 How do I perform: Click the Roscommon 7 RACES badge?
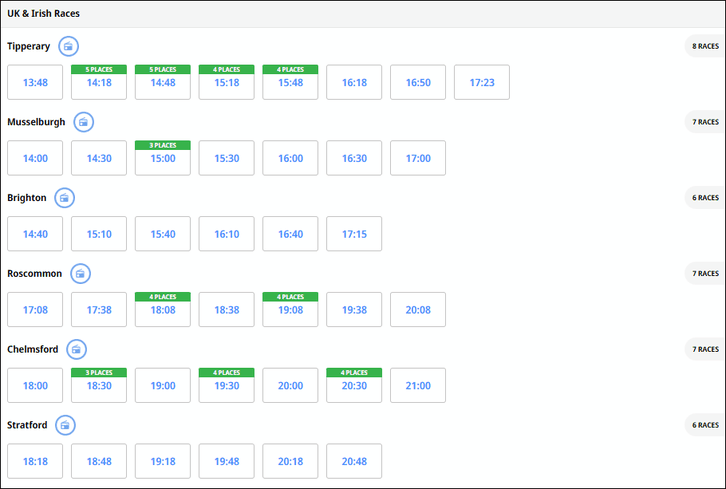coord(705,274)
